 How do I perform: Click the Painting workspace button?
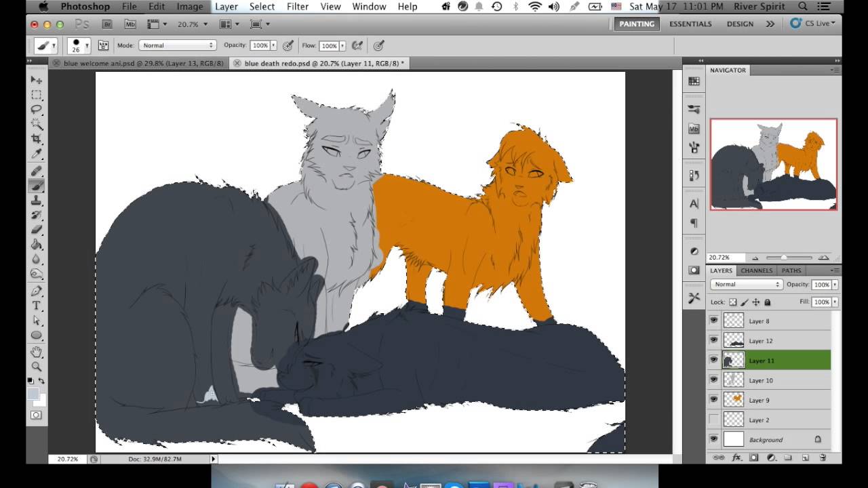coord(637,24)
